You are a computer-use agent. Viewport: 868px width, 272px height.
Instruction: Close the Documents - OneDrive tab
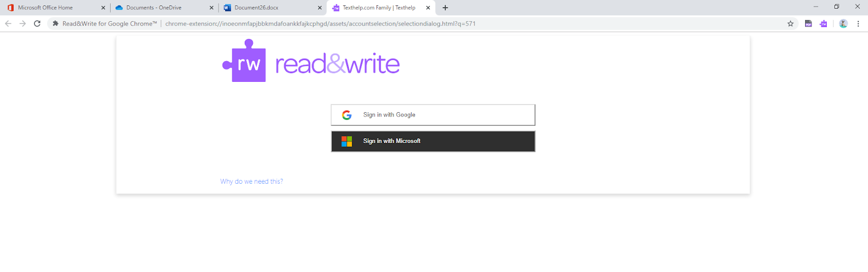[212, 8]
